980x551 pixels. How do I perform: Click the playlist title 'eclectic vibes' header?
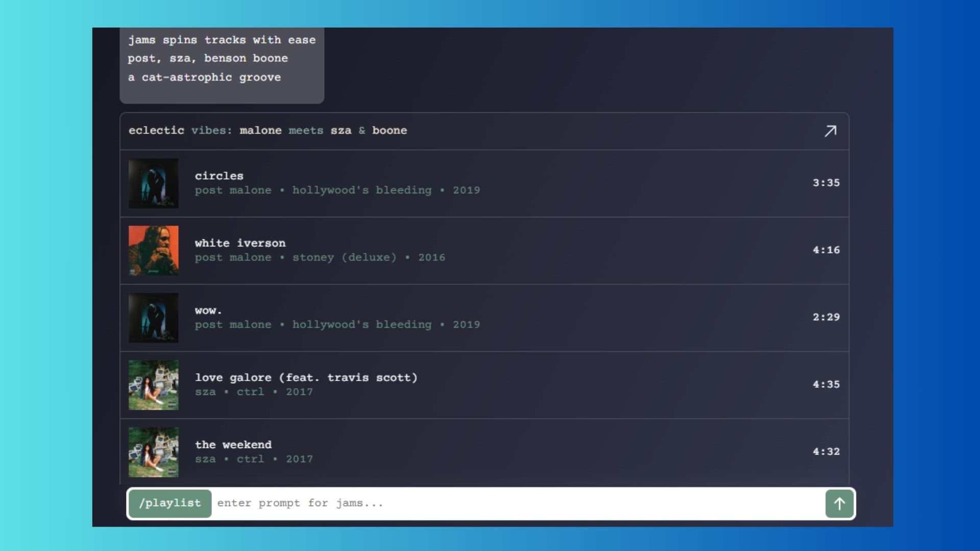coord(267,131)
